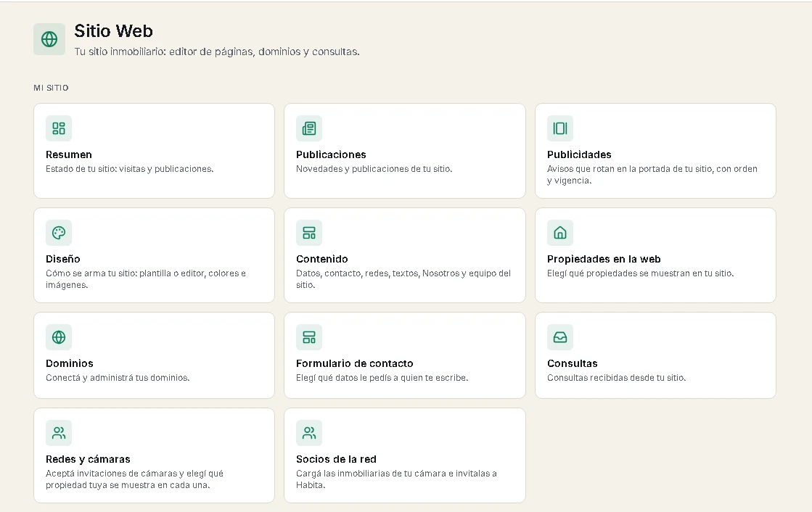Click the Formulario de contacto layout icon
Viewport: 812px width, 512px height.
(x=309, y=337)
